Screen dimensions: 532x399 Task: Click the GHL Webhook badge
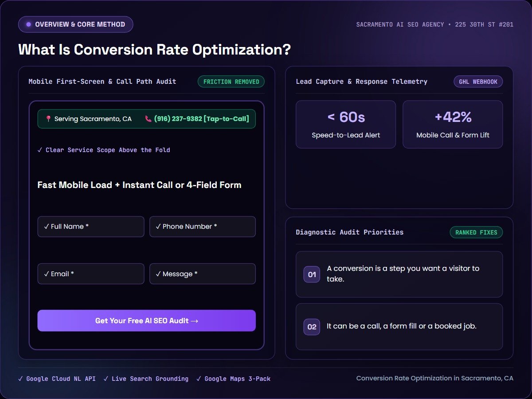478,82
